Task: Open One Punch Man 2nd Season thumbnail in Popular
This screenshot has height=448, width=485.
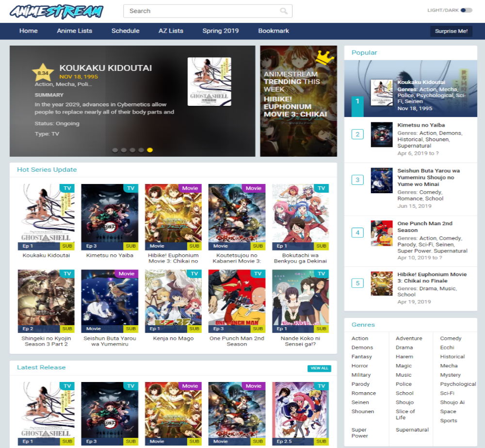Action: [382, 233]
